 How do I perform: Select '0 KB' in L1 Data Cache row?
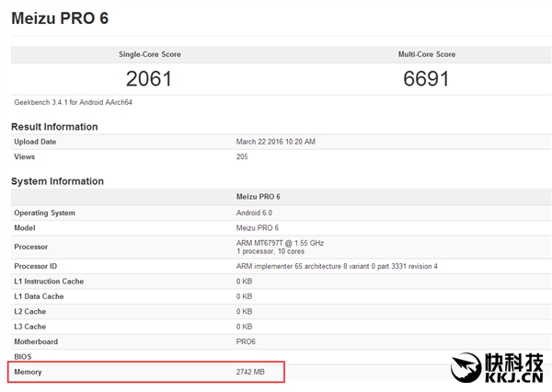tap(245, 296)
